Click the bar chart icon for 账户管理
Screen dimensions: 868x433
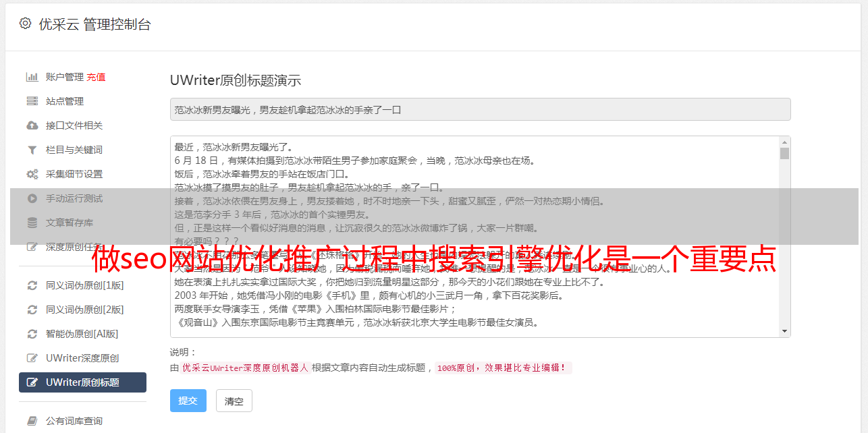(x=32, y=77)
